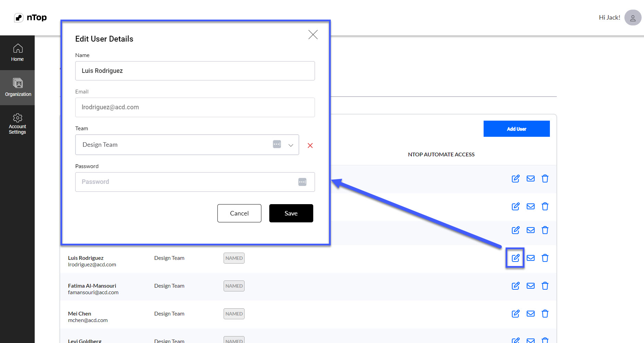Delete user Luis Rodriguez
Screen dimensions: 644x343
[545, 258]
